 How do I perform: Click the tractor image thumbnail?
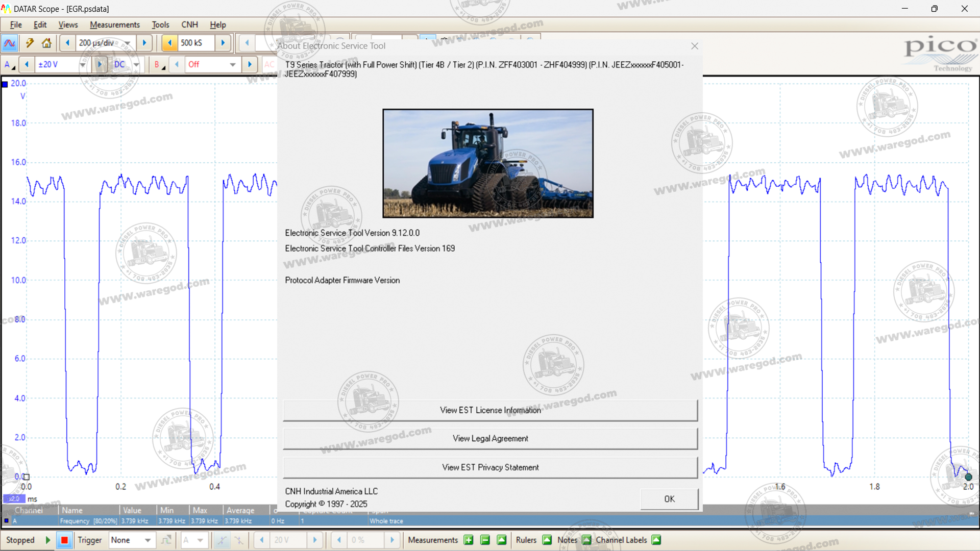[488, 163]
